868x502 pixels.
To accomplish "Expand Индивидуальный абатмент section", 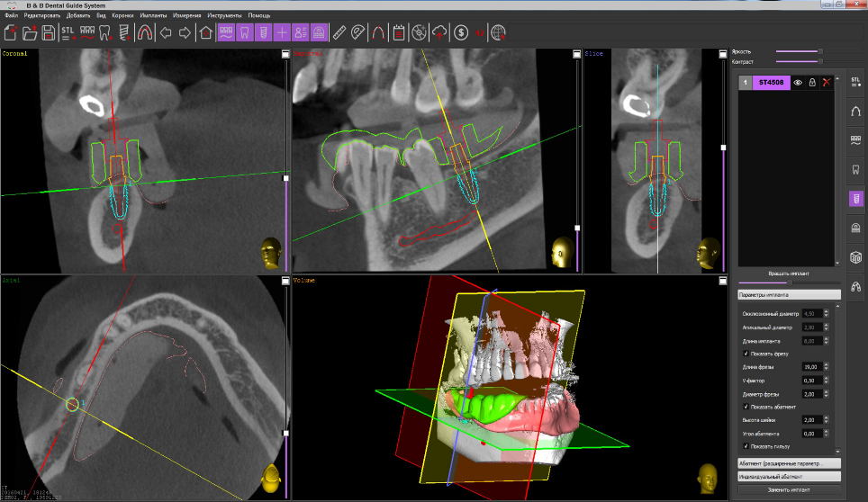I will pos(789,477).
